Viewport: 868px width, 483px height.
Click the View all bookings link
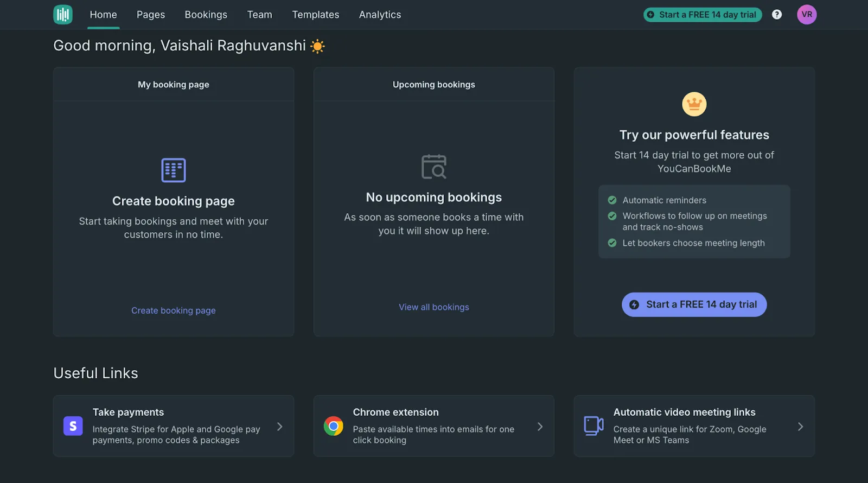pos(434,307)
